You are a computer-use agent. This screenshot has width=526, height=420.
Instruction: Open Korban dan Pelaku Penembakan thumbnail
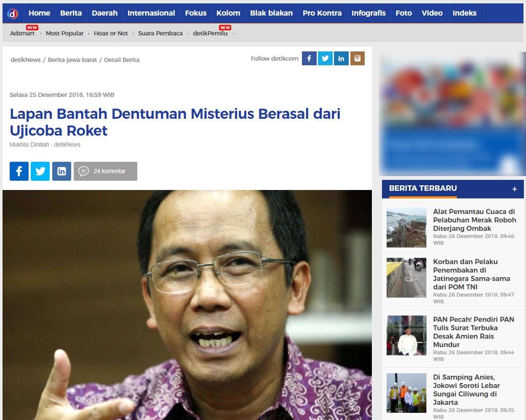pyautogui.click(x=406, y=278)
